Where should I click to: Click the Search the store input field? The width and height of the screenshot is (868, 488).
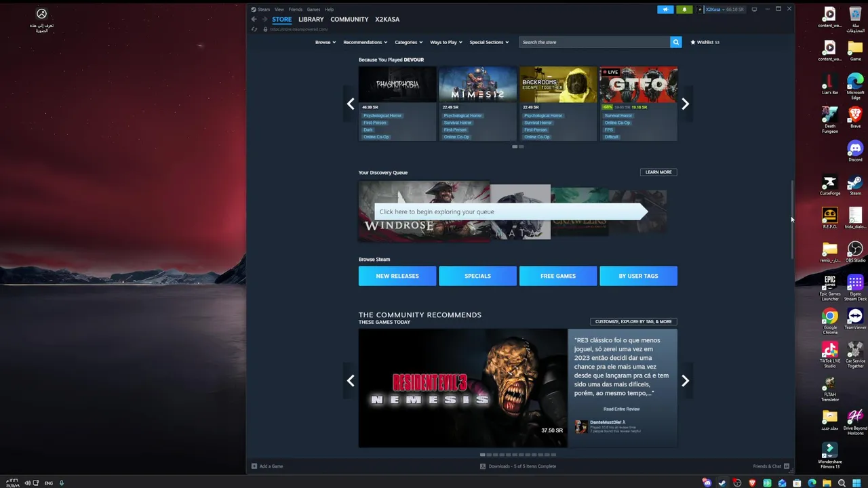pos(595,42)
